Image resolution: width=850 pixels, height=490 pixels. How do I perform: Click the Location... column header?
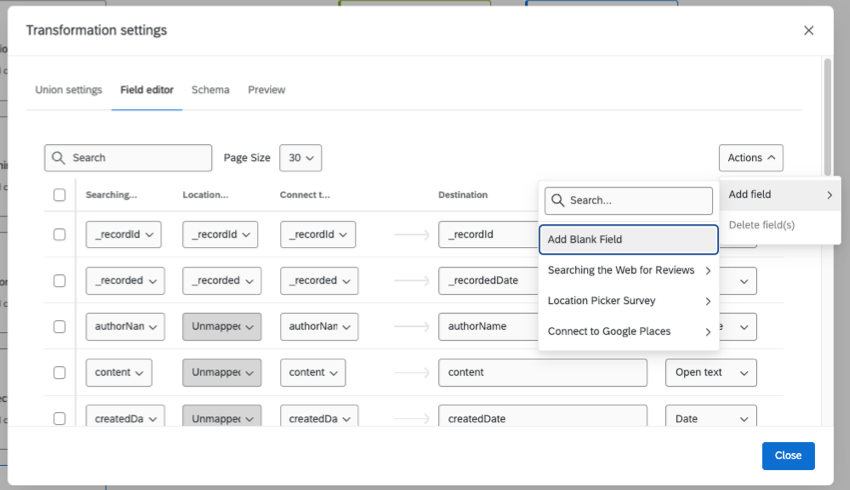tap(205, 195)
